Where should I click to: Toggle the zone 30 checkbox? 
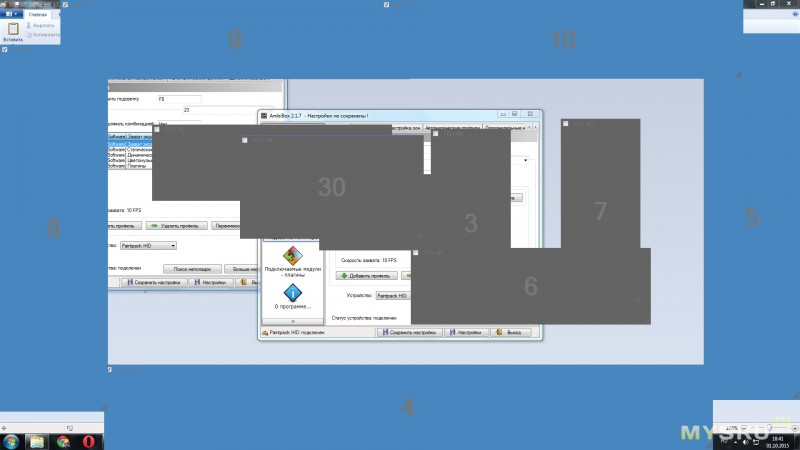click(x=244, y=140)
